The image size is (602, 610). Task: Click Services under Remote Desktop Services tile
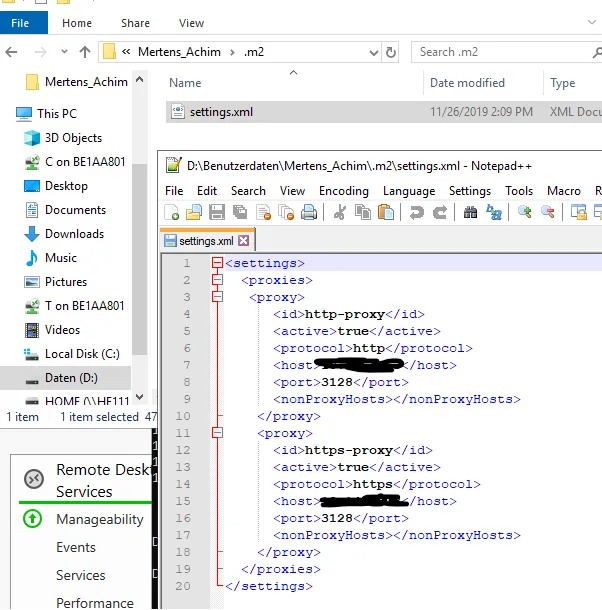pos(81,575)
